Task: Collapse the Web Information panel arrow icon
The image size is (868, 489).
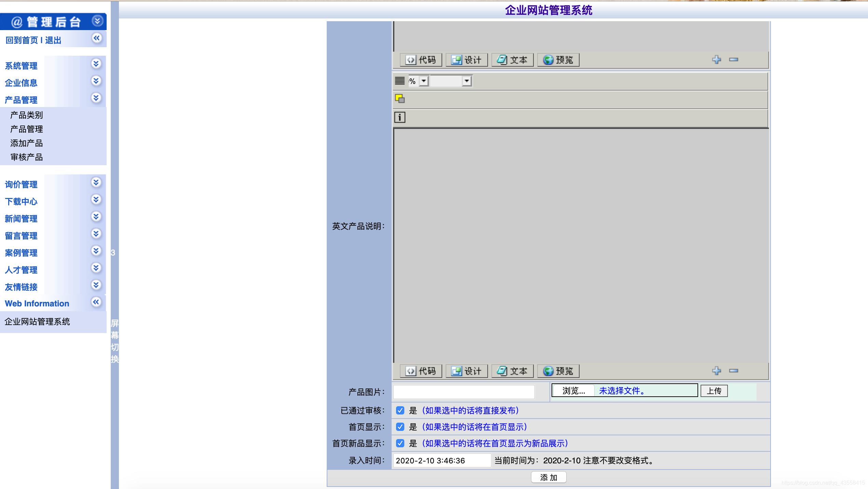Action: (96, 302)
